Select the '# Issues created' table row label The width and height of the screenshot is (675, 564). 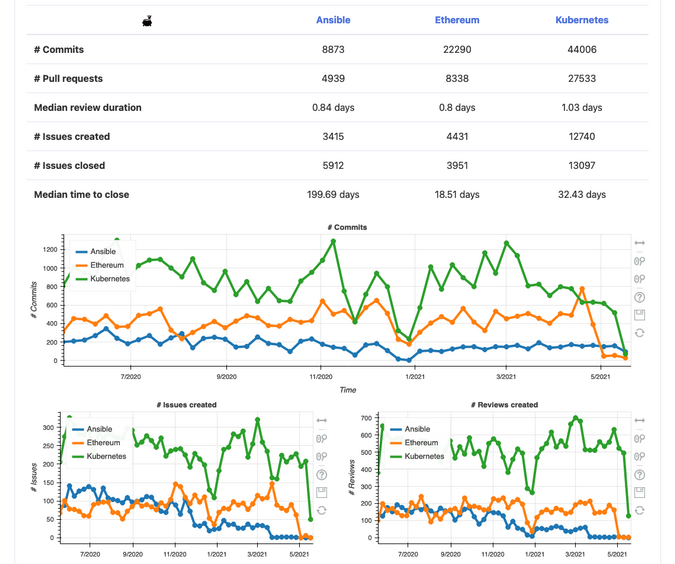coord(72,136)
